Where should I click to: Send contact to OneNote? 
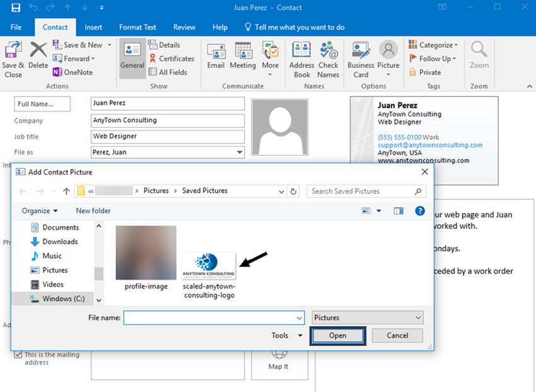point(73,72)
